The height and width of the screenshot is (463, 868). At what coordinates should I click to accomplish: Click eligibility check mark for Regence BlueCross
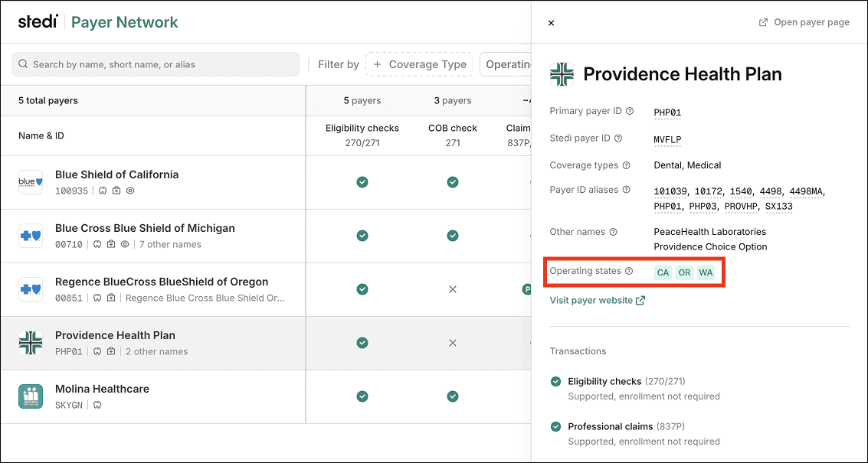click(x=362, y=289)
